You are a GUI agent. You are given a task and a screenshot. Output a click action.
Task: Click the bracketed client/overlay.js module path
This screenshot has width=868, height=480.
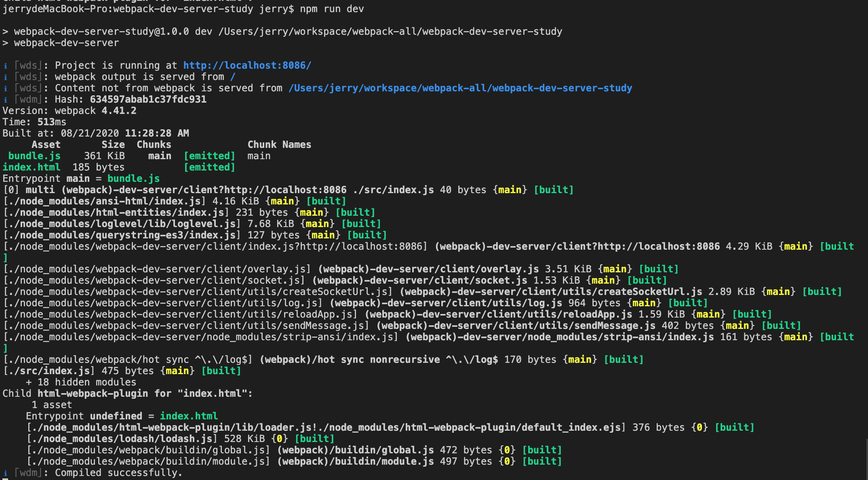click(x=157, y=269)
